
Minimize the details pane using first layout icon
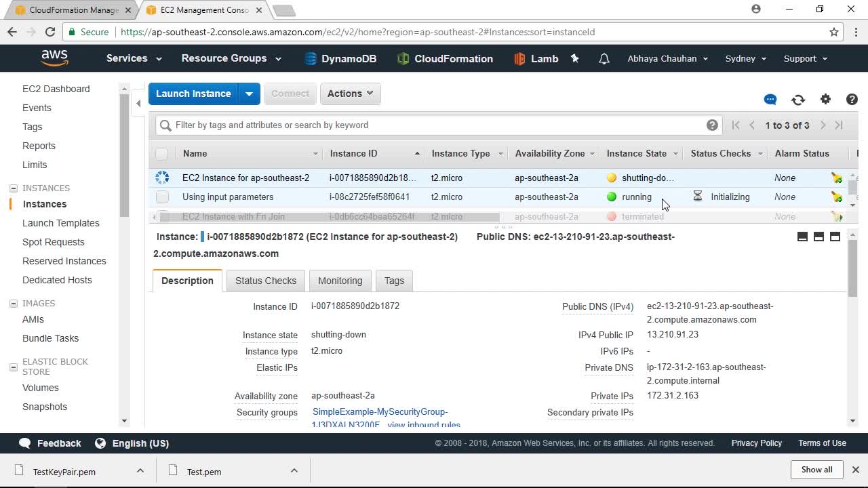[802, 237]
